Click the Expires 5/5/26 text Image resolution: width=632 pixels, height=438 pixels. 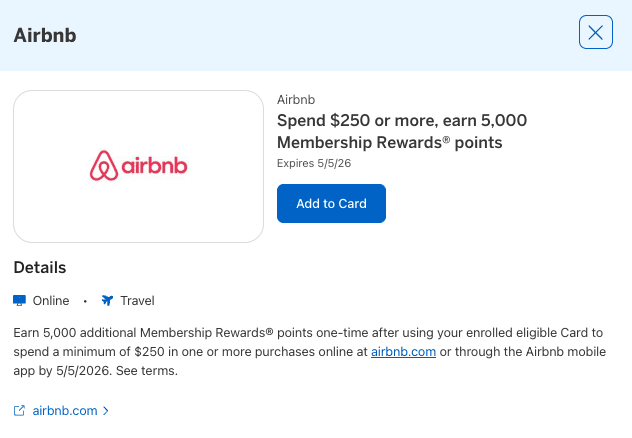311,163
